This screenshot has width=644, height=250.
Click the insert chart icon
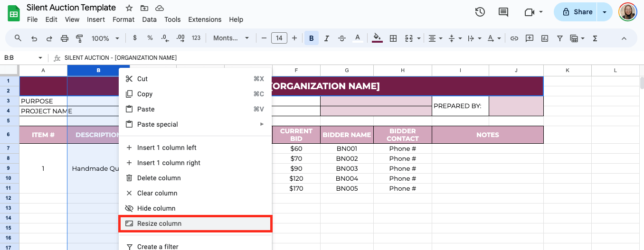pyautogui.click(x=545, y=38)
